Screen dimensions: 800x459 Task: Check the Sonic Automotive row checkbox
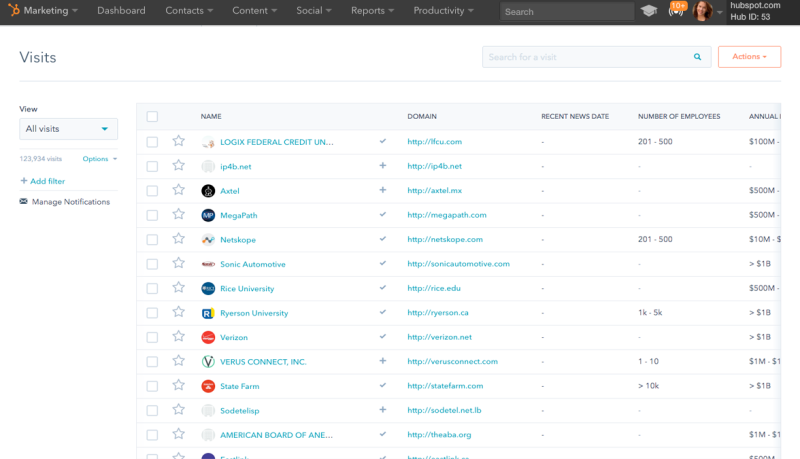[x=152, y=264]
